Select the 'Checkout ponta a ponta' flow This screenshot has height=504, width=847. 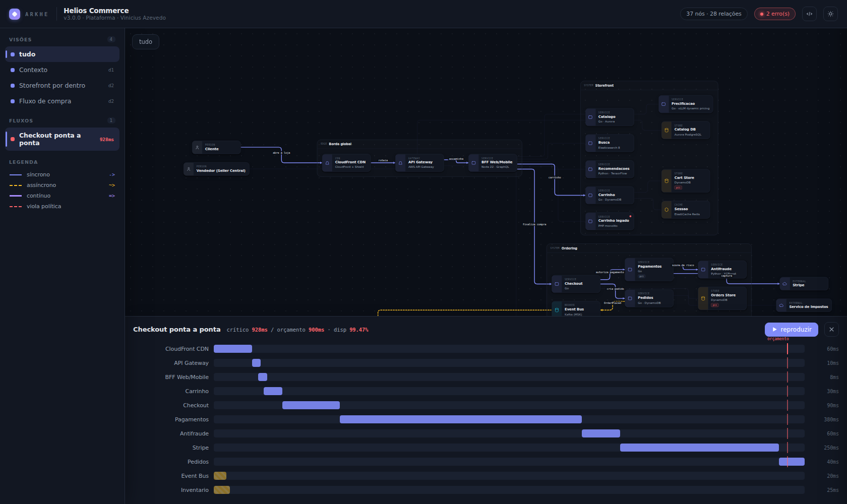click(63, 139)
